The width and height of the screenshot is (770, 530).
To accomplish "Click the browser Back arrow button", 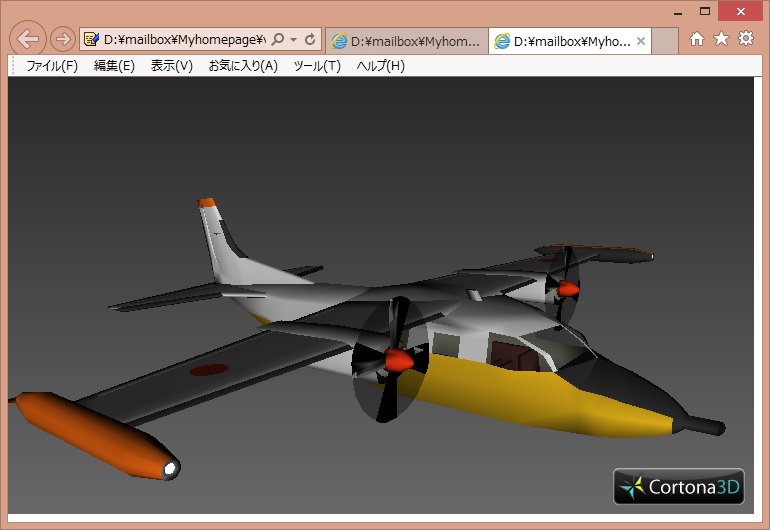I will point(29,39).
